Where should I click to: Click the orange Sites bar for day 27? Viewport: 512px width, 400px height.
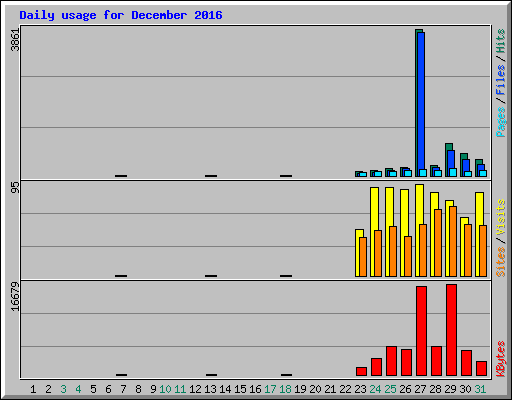(x=423, y=250)
